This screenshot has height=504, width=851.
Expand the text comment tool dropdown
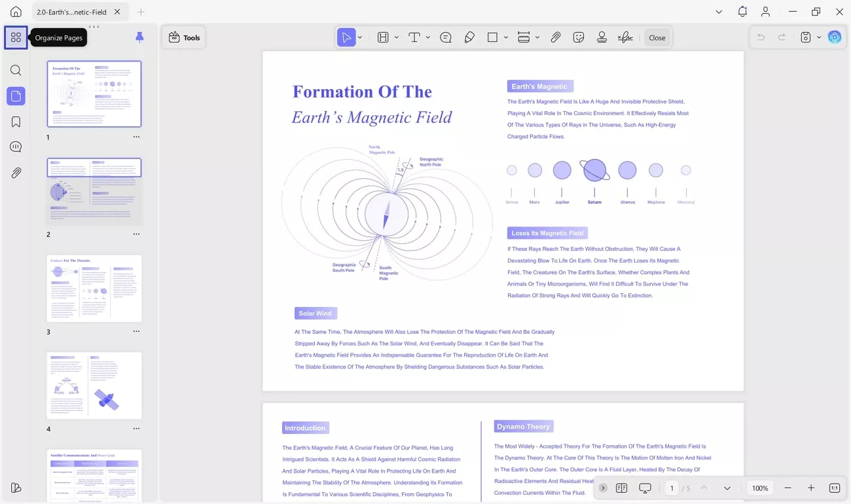coord(428,38)
